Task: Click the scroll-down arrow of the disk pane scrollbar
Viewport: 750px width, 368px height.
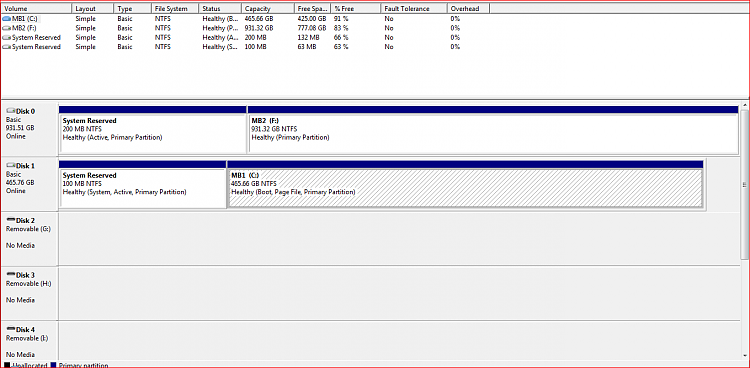Action: 745,355
